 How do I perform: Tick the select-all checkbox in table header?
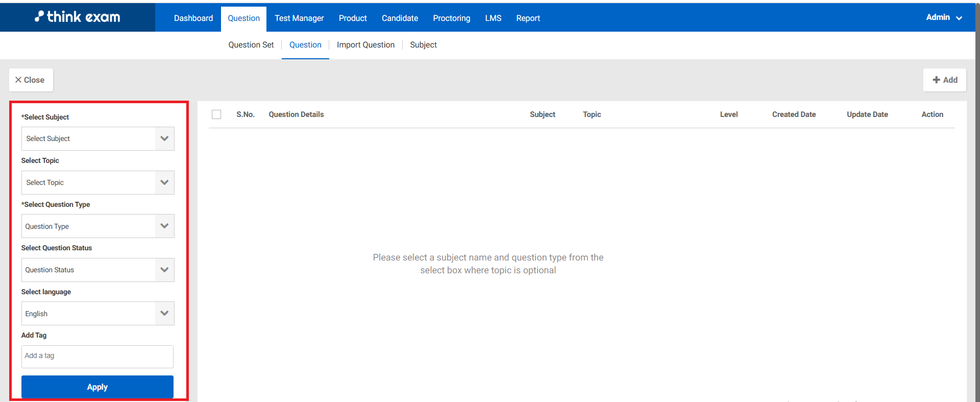tap(216, 114)
